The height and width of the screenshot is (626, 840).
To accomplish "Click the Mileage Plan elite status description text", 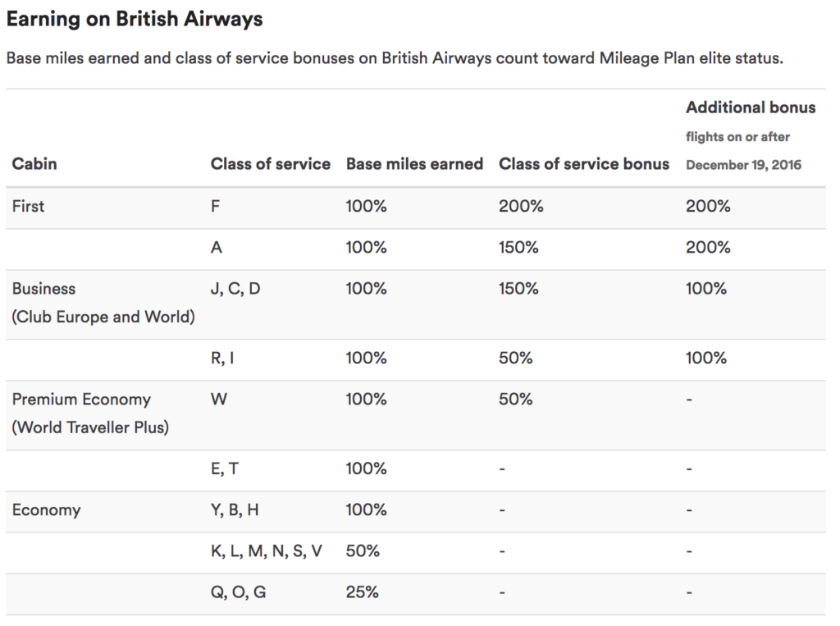I will [394, 60].
